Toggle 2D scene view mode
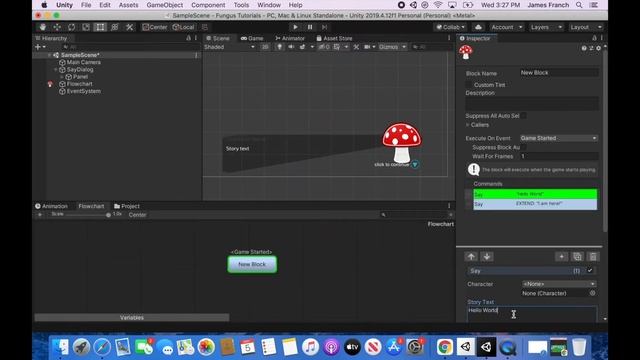 click(265, 47)
